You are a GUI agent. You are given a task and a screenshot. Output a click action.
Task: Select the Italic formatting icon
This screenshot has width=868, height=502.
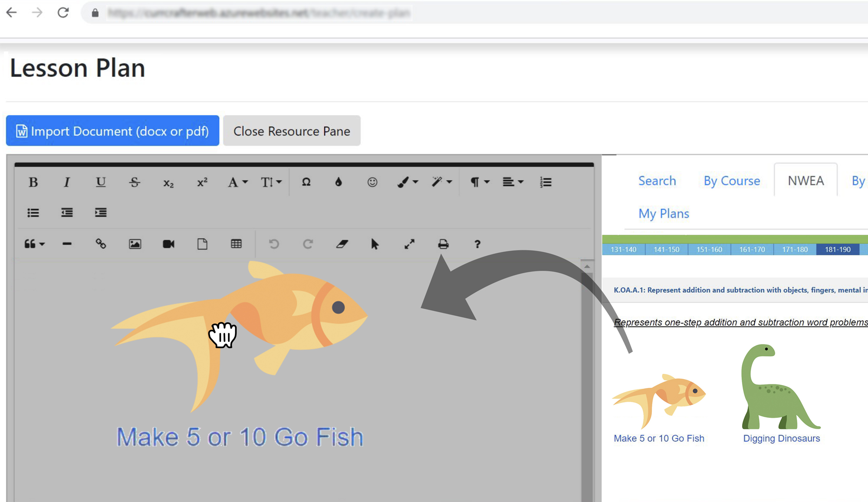pyautogui.click(x=67, y=182)
